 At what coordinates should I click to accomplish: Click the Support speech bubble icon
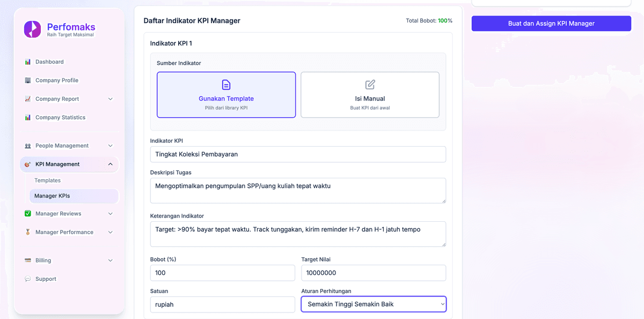coord(28,279)
